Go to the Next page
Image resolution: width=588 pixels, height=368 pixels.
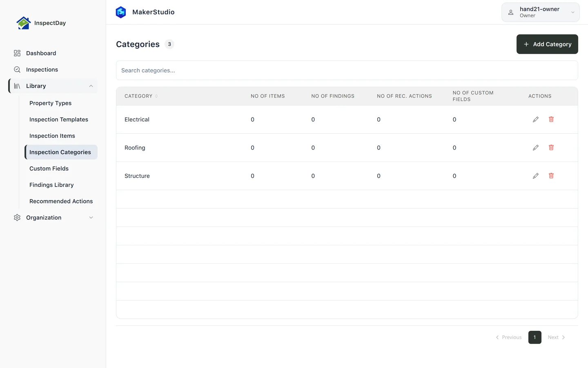pyautogui.click(x=557, y=337)
